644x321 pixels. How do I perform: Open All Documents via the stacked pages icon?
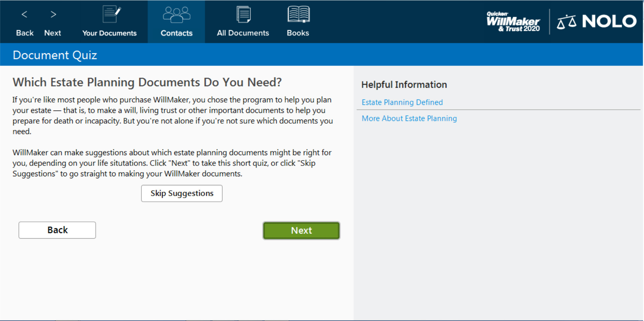pos(243,14)
